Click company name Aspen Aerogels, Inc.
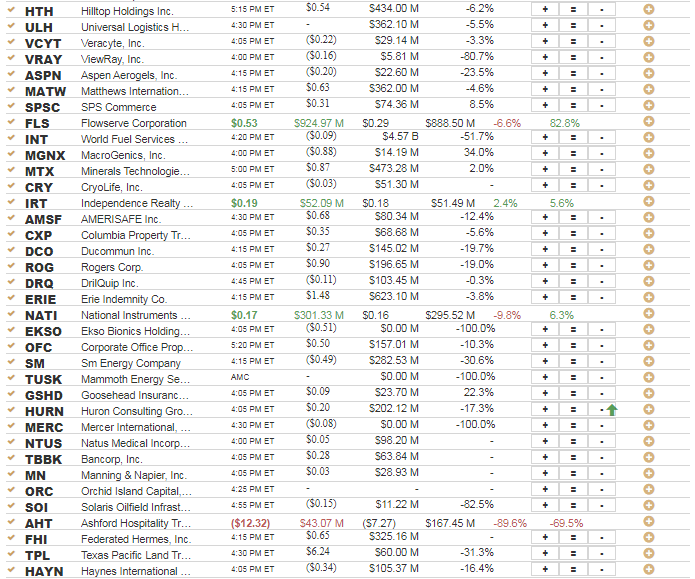Screen dimensions: 695x579 (x=129, y=75)
